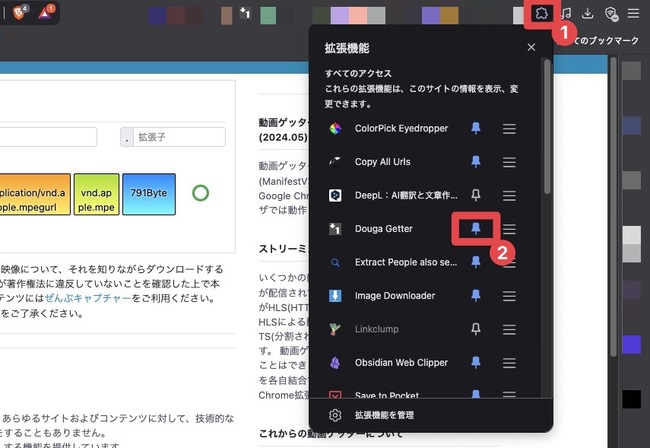Click the green circle download status icon
Image resolution: width=650 pixels, height=448 pixels.
pos(201,193)
